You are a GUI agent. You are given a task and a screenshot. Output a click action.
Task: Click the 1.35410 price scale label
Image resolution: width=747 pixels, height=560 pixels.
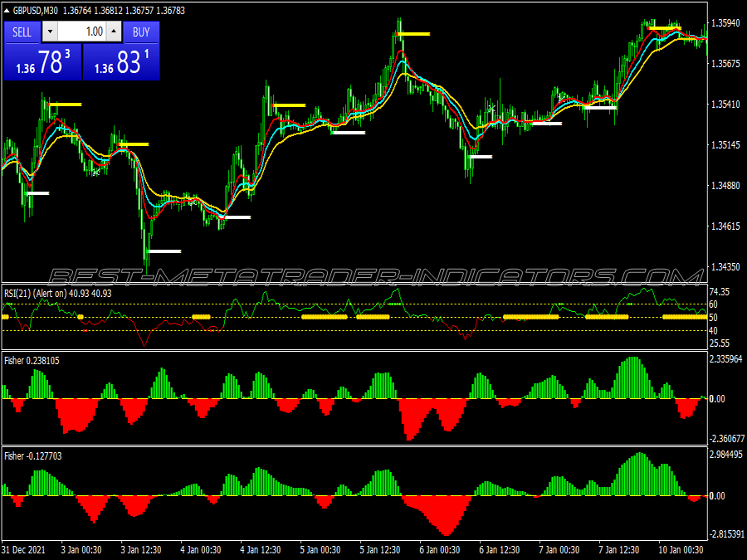(x=725, y=104)
